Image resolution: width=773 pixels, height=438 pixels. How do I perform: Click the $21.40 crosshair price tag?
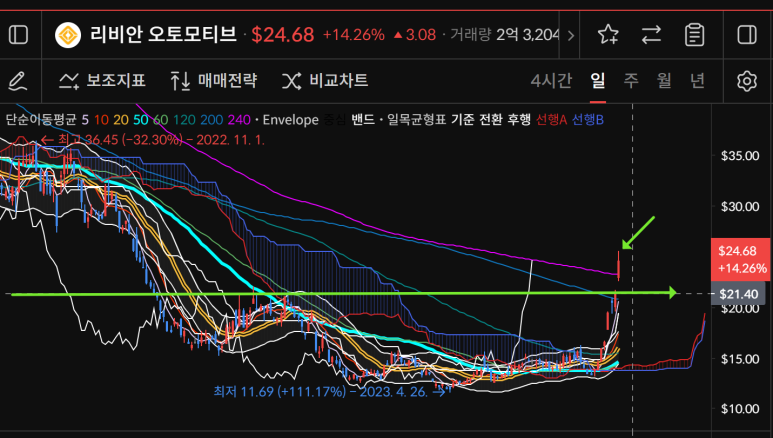pos(738,294)
